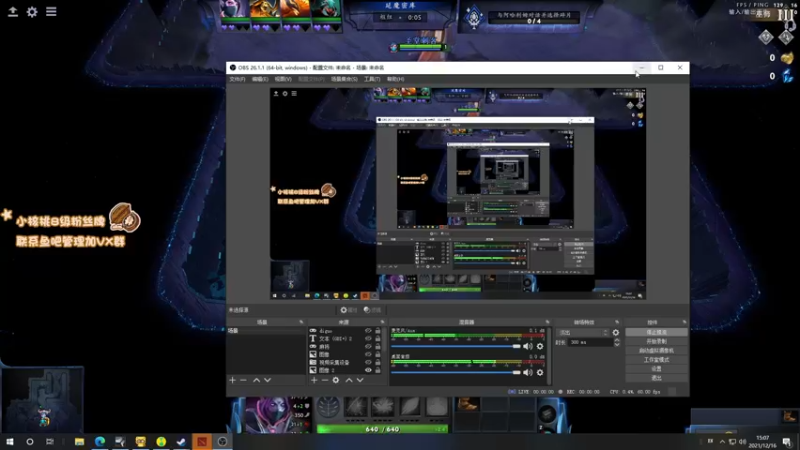Toggle eye icon on third source row

368,346
